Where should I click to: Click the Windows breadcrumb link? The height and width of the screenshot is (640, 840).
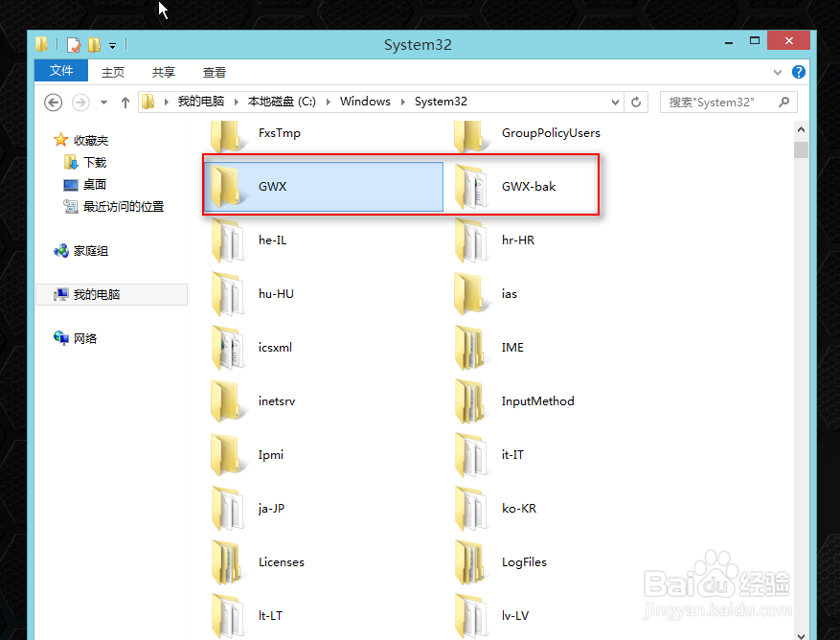(x=365, y=102)
